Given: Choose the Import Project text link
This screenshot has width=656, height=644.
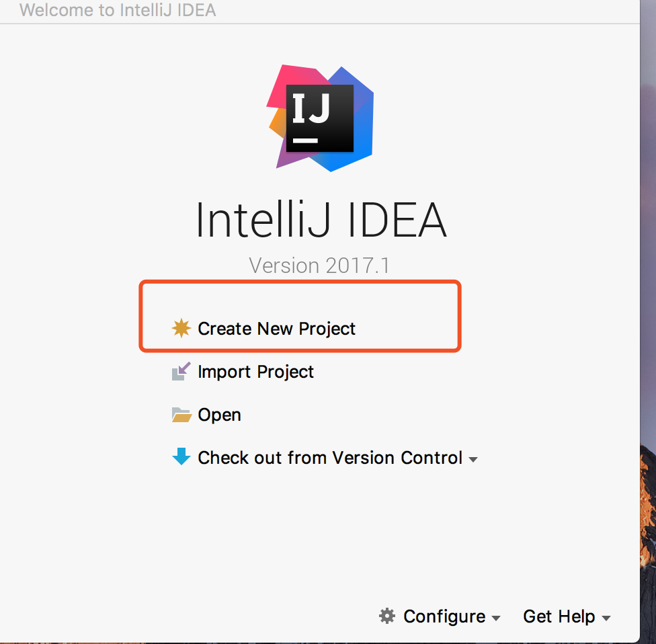Looking at the screenshot, I should pyautogui.click(x=255, y=372).
